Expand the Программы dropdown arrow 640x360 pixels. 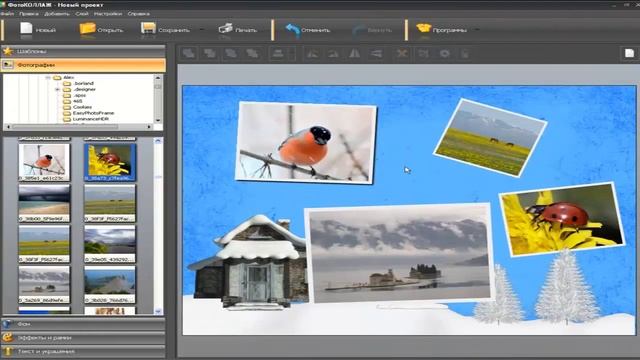click(x=477, y=30)
